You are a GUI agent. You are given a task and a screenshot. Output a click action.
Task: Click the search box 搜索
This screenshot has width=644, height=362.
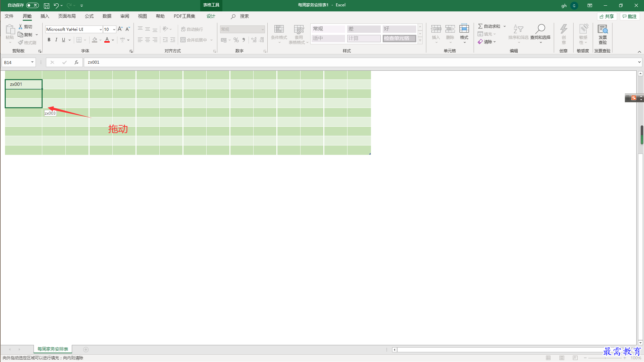[x=240, y=16]
